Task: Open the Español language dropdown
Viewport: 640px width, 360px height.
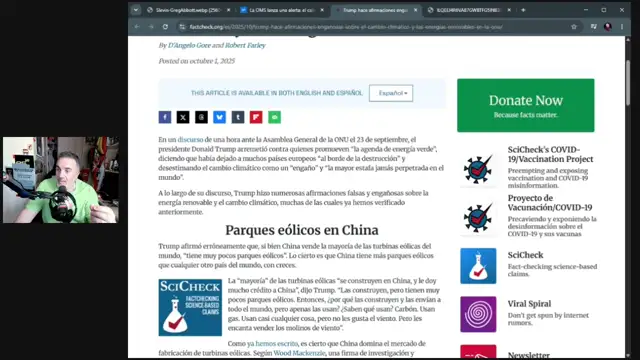Action: (x=391, y=93)
